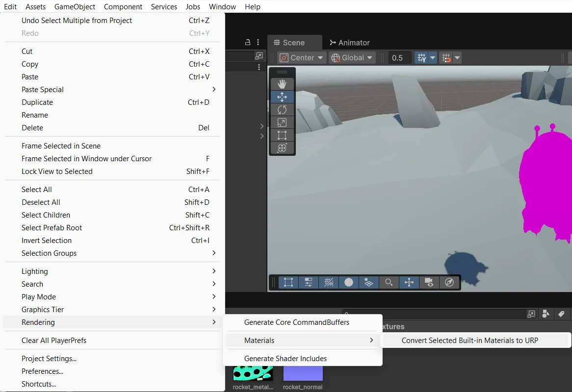This screenshot has height=392, width=572.
Task: Expand the Search submenu
Action: (x=112, y=284)
